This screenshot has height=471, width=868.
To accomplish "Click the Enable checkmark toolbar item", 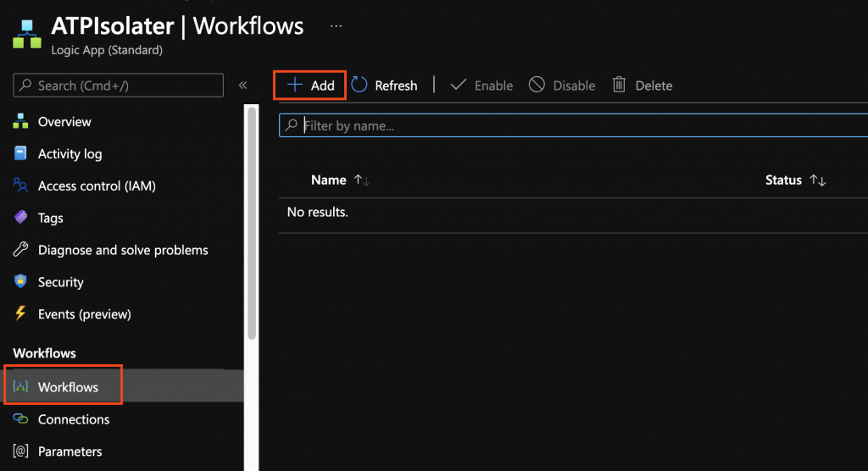I will (481, 86).
